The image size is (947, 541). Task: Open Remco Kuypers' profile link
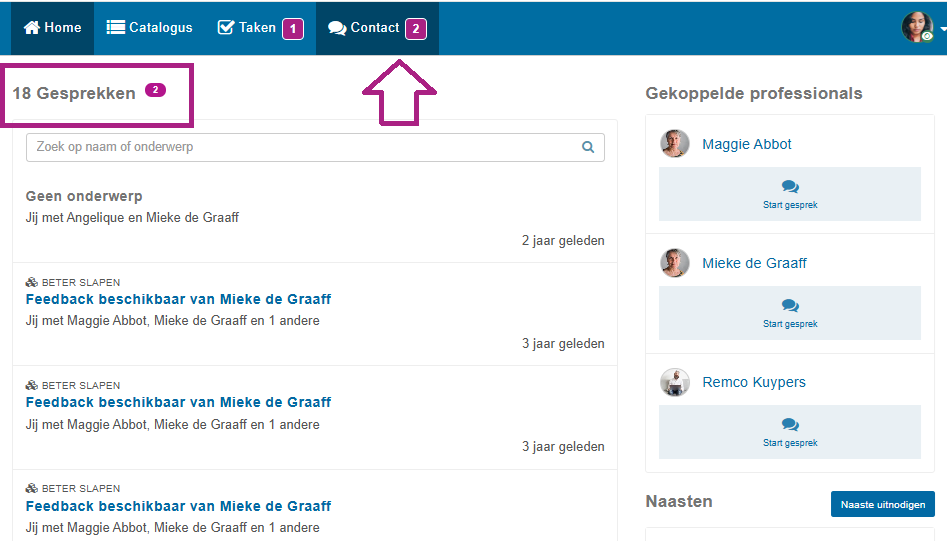(x=754, y=382)
